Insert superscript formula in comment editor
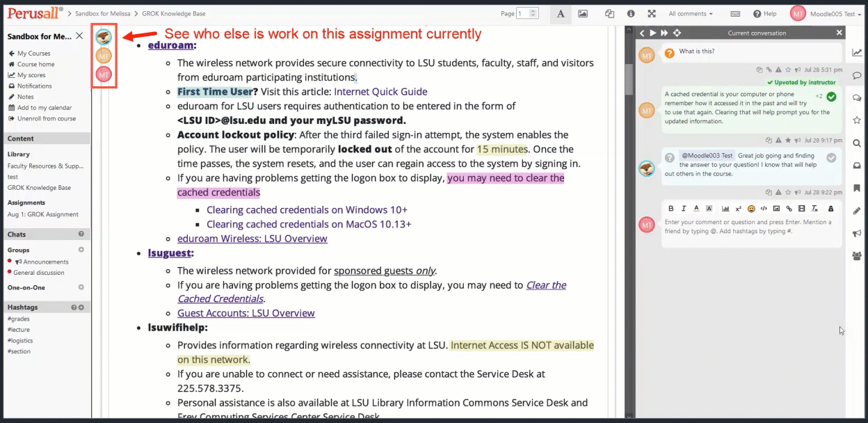Image resolution: width=868 pixels, height=423 pixels. click(x=738, y=209)
